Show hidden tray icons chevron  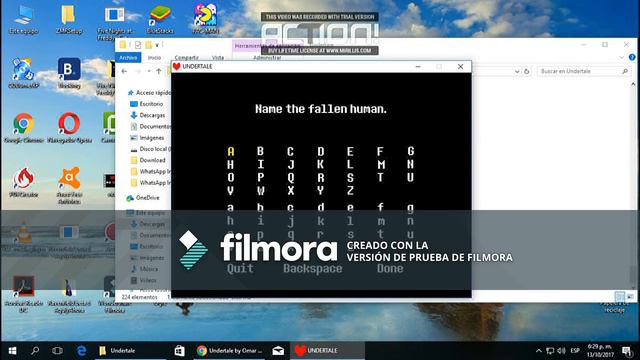pyautogui.click(x=539, y=351)
